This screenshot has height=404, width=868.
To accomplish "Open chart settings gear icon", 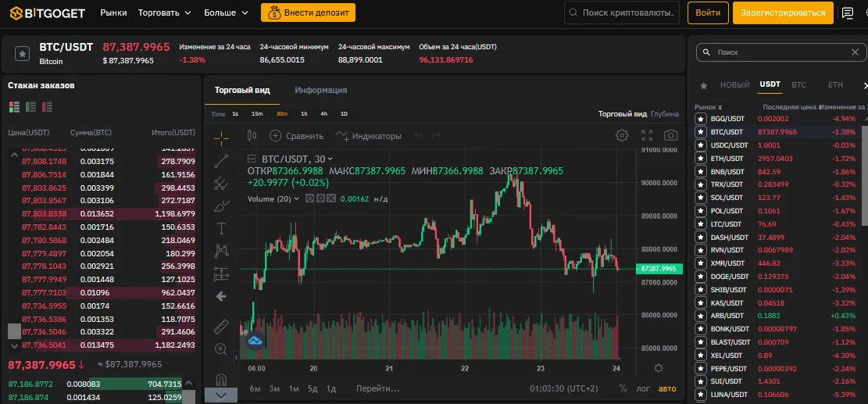I will (x=622, y=136).
